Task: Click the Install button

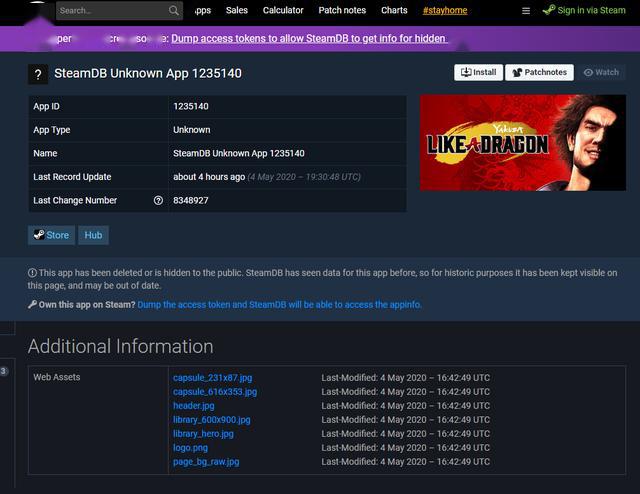Action: pyautogui.click(x=478, y=72)
